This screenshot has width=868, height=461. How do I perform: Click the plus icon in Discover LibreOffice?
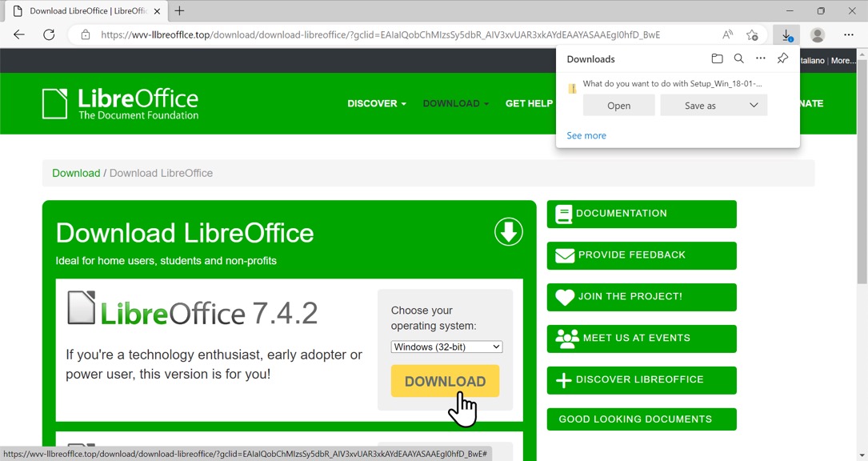click(563, 380)
